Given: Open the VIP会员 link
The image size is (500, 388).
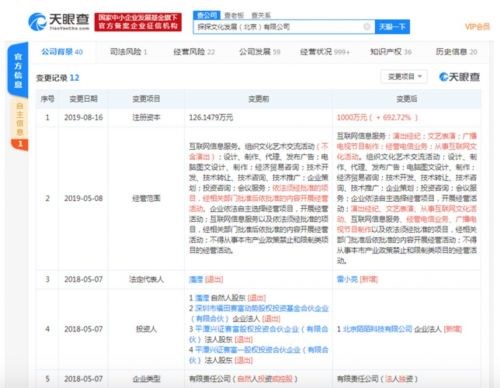Looking at the screenshot, I should 477,27.
